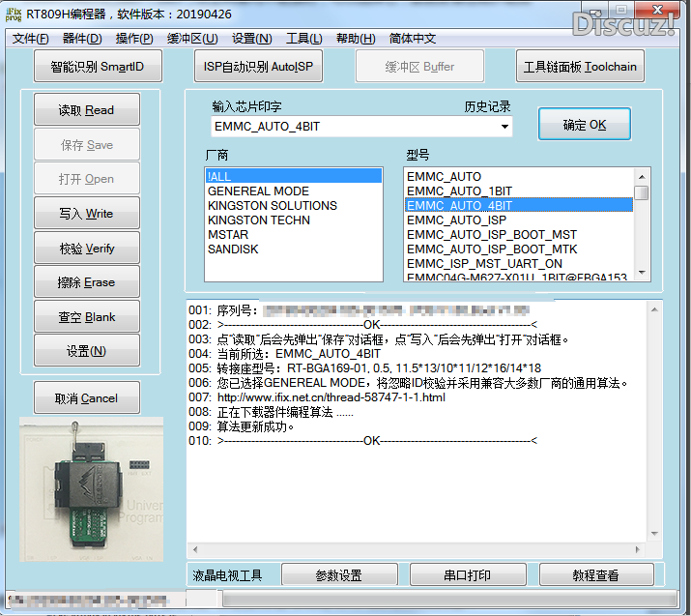691x616 pixels.
Task: Open the 操作(P) menu
Action: 134,39
